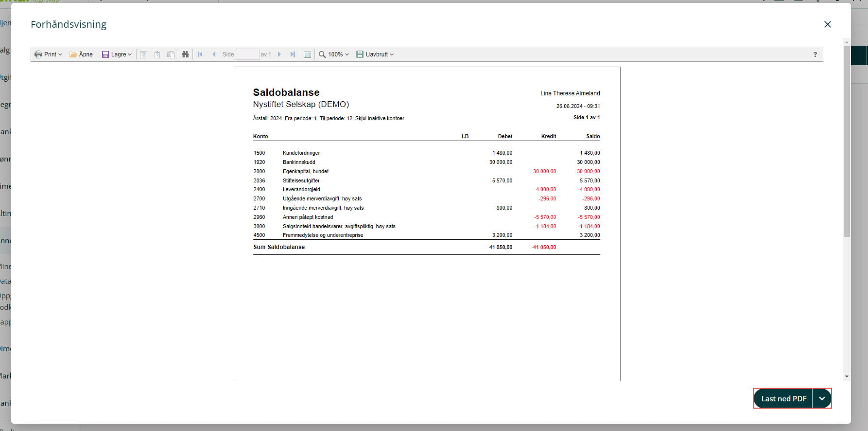Toggle the full-screen view icon

click(x=307, y=54)
